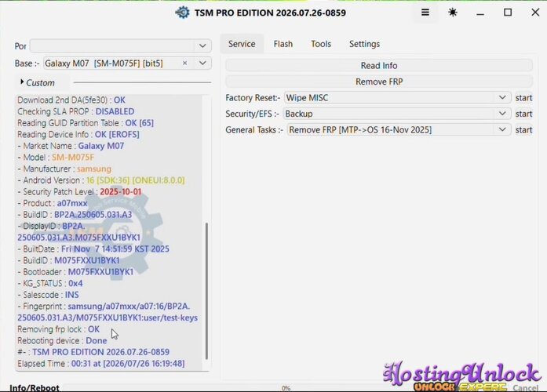Select 'Manufacturer : samsung' log line
547x392 pixels.
point(64,169)
